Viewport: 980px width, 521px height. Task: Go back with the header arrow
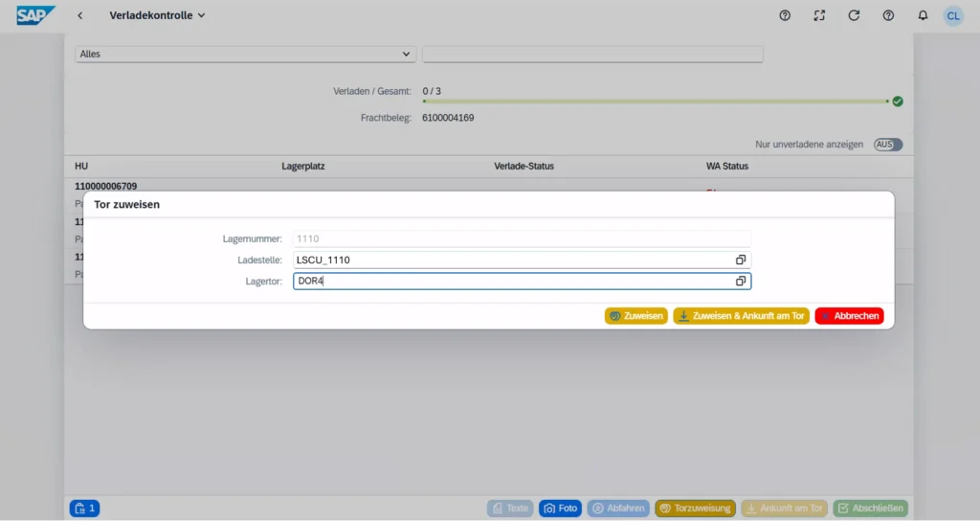pos(80,15)
